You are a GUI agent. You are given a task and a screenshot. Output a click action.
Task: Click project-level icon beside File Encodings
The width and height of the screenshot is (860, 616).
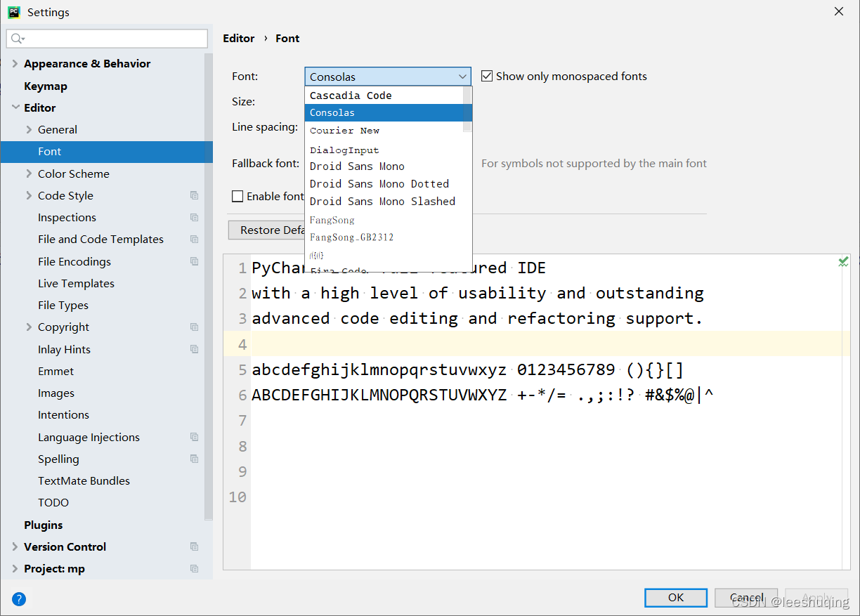[194, 261]
